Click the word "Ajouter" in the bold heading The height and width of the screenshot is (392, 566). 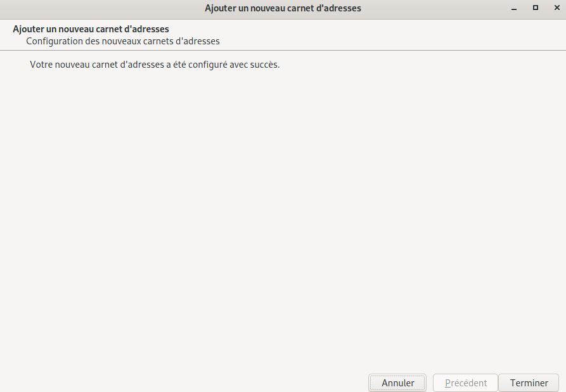(x=29, y=29)
